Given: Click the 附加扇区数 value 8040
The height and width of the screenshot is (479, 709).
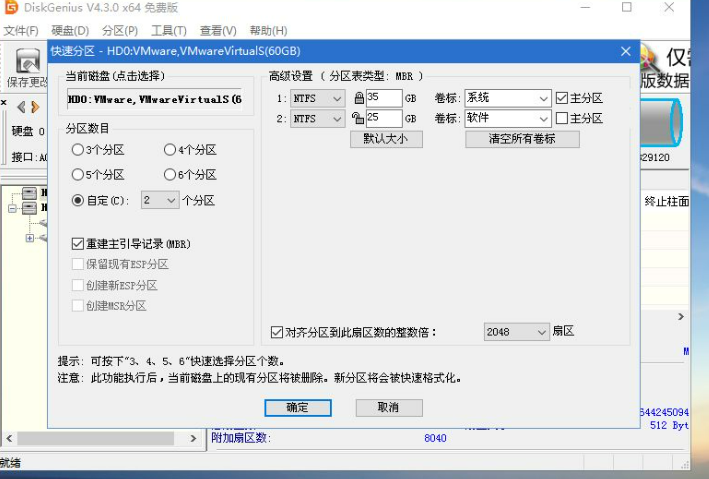Looking at the screenshot, I should 435,438.
